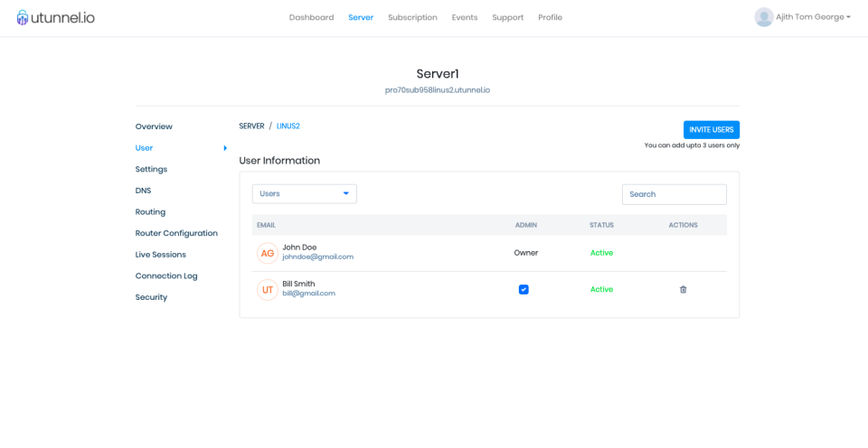The image size is (868, 448).
Task: Open Settings in the sidebar
Action: coord(151,169)
